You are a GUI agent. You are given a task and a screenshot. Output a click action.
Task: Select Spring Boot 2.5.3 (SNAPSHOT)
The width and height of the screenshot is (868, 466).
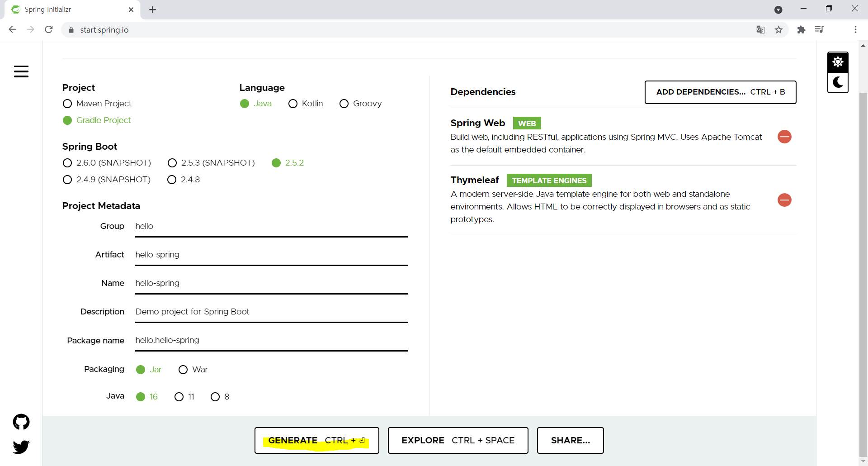tap(211, 163)
